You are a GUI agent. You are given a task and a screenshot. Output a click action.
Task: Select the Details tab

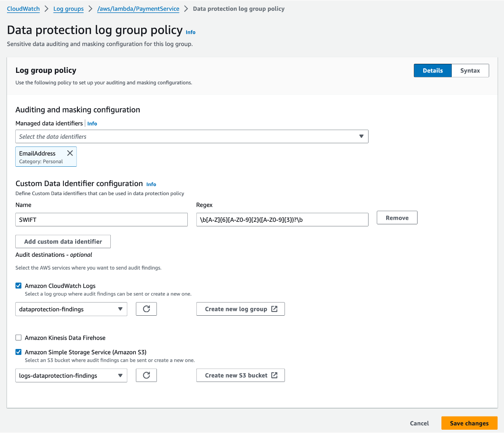coord(432,70)
